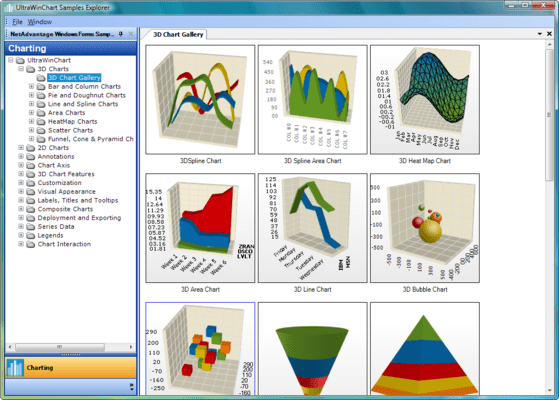Viewport: 559px width, 400px height.
Task: Click the tree horizontal scrollbar thumb
Action: pos(60,347)
